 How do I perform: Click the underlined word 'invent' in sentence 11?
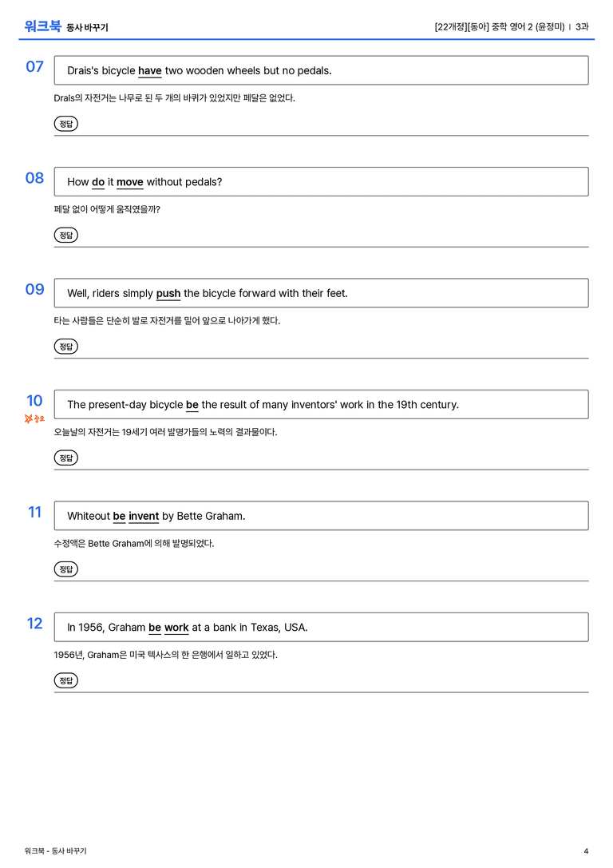click(x=144, y=516)
